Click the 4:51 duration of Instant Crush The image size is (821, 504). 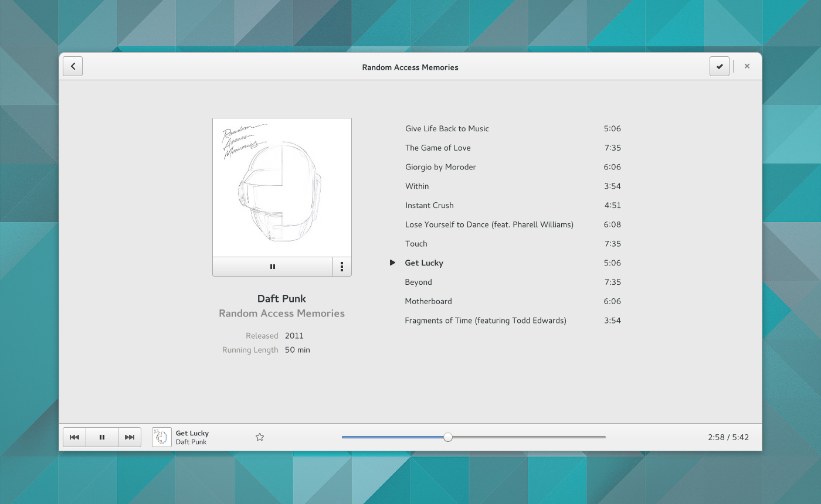[x=613, y=206]
